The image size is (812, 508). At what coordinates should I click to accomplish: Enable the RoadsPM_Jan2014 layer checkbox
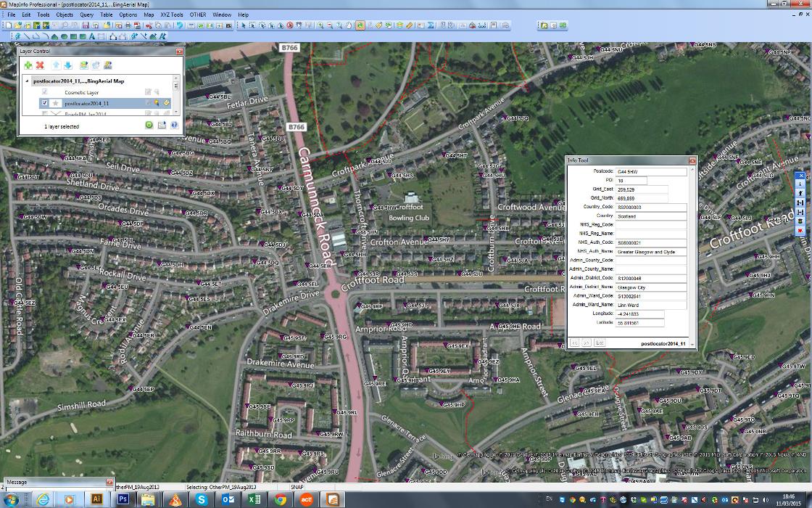[45, 113]
